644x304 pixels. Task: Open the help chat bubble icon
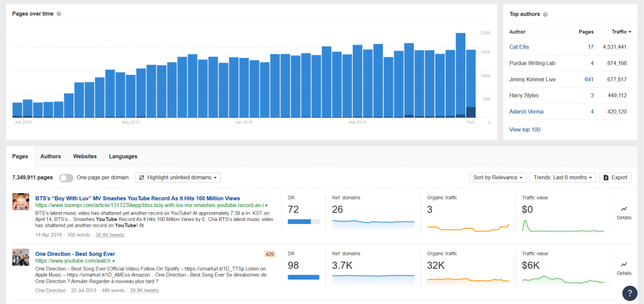pyautogui.click(x=630, y=293)
